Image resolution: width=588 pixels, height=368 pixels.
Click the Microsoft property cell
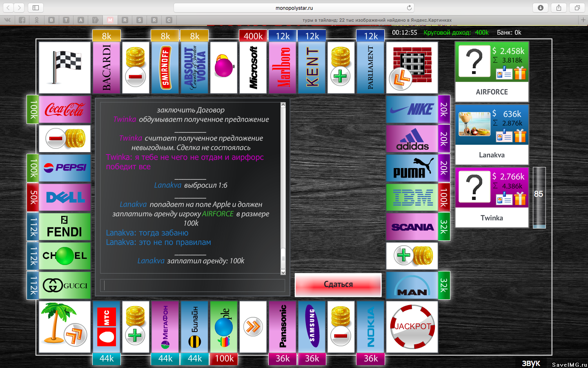coord(254,68)
